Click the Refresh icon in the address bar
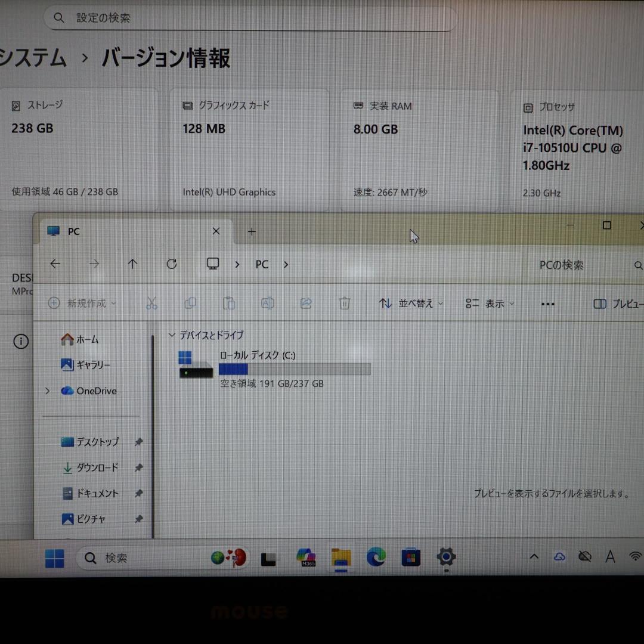Screen dimensions: 644x644 pos(171,264)
